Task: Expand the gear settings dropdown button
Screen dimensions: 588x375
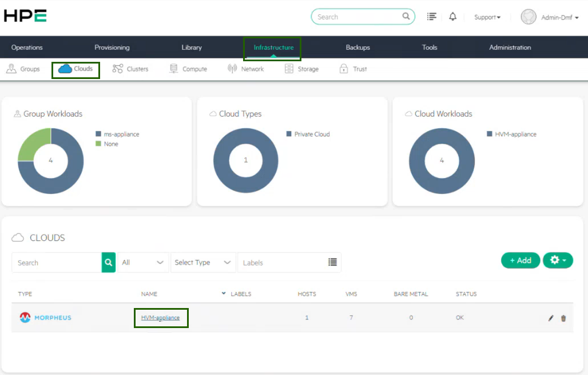Action: [558, 260]
